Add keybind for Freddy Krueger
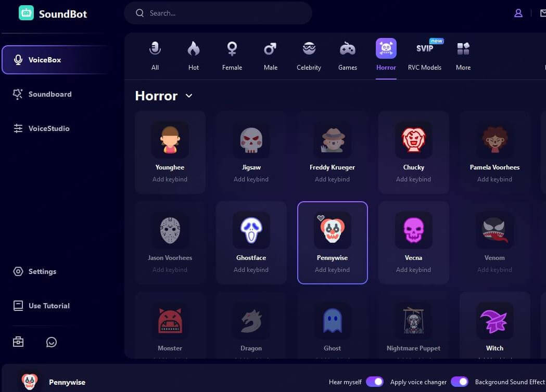546x392 pixels. pyautogui.click(x=332, y=179)
